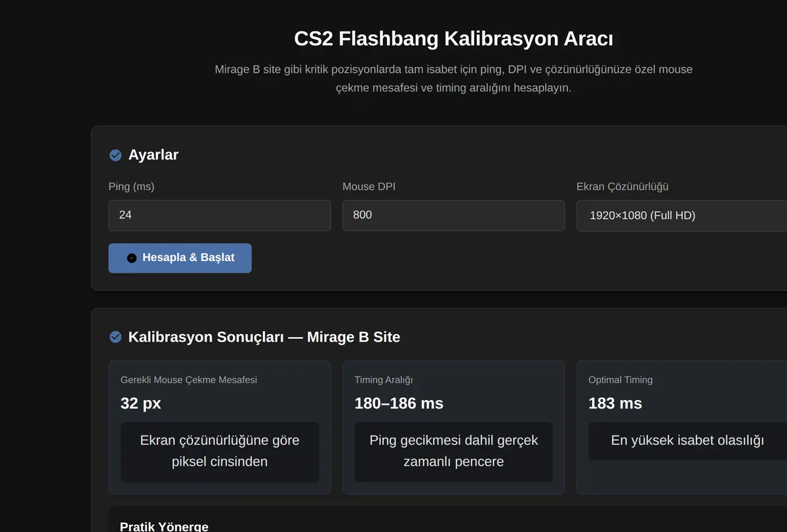
Task: Click the "Optimal Timing" card label
Action: [620, 380]
